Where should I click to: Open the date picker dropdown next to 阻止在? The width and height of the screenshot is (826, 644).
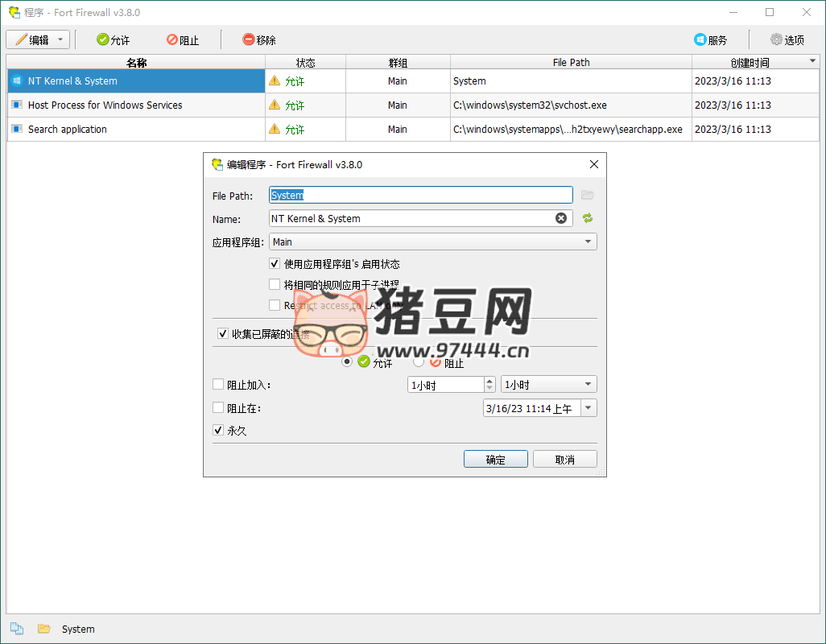pyautogui.click(x=589, y=407)
